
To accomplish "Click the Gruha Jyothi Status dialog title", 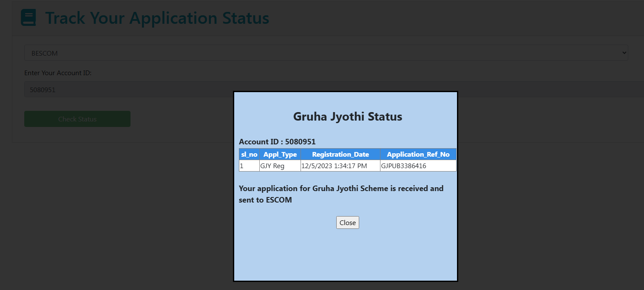I will tap(347, 116).
